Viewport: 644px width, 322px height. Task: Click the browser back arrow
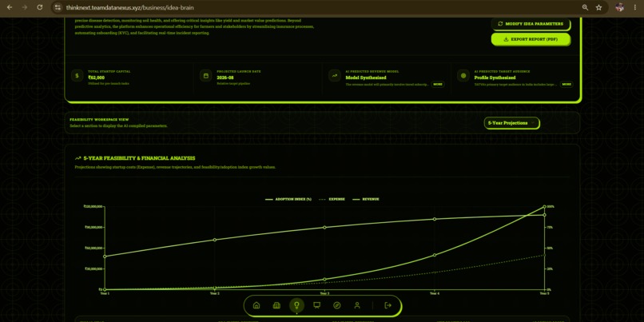(10, 7)
